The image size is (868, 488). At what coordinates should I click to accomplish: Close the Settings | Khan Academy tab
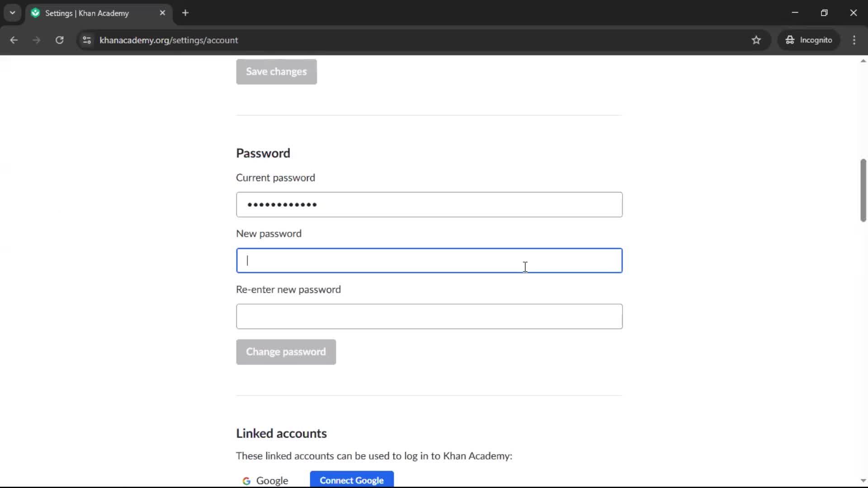[x=162, y=13]
